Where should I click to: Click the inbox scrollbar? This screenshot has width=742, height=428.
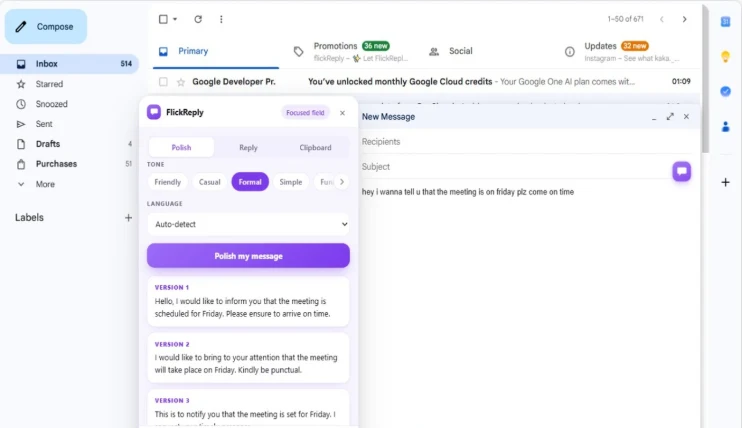pos(705,78)
